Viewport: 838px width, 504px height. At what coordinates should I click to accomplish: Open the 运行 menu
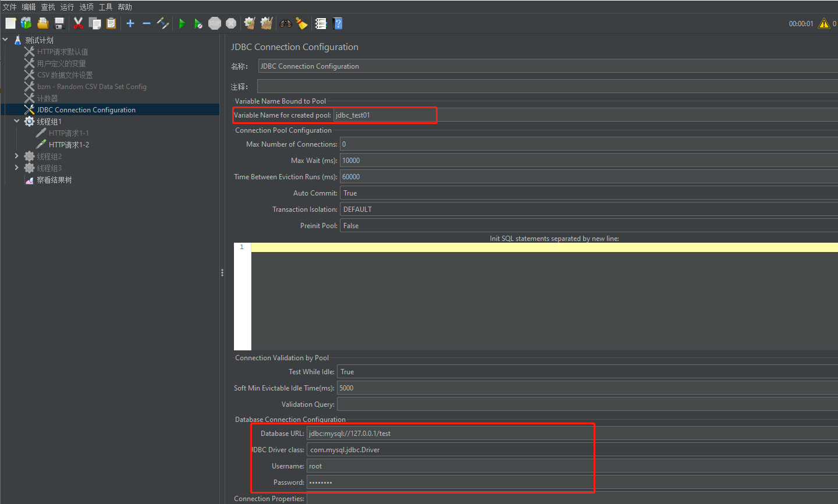coord(68,7)
